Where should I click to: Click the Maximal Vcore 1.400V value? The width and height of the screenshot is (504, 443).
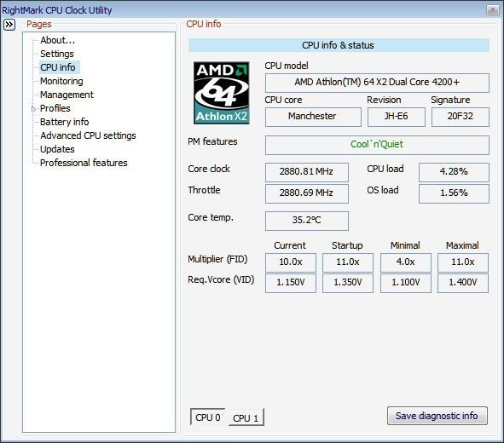pyautogui.click(x=463, y=283)
